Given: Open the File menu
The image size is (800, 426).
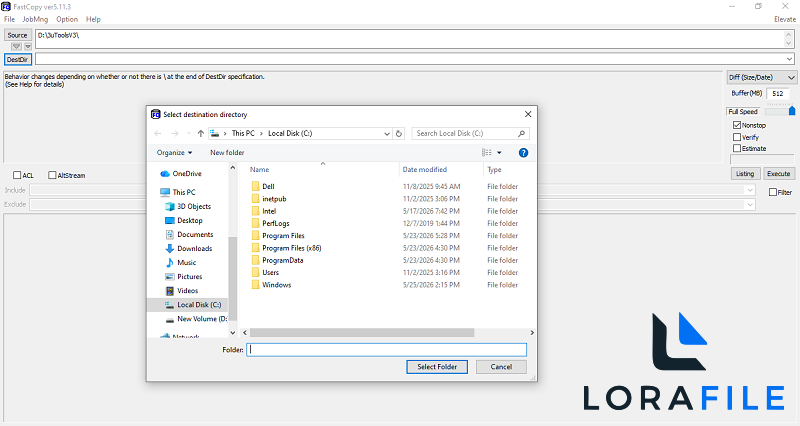Looking at the screenshot, I should pyautogui.click(x=9, y=19).
